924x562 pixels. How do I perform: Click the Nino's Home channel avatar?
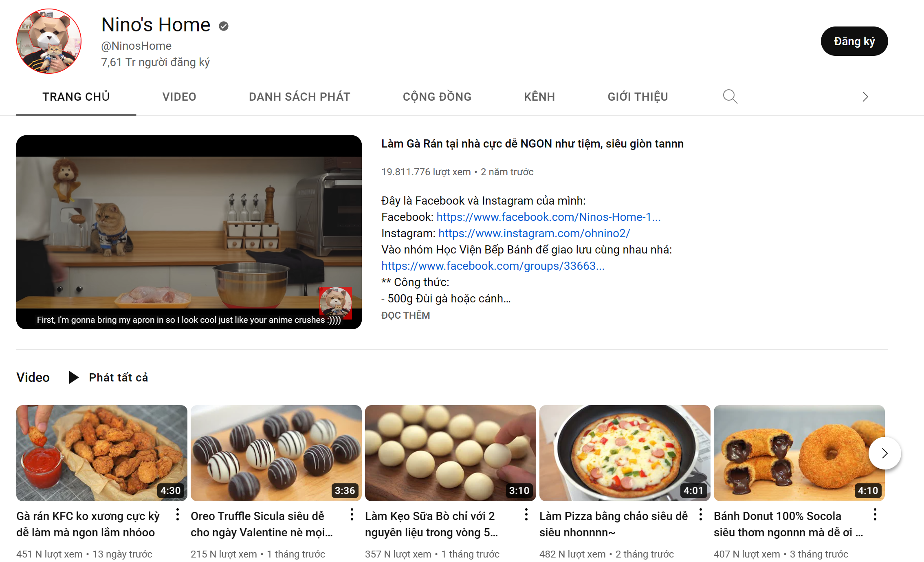point(49,41)
